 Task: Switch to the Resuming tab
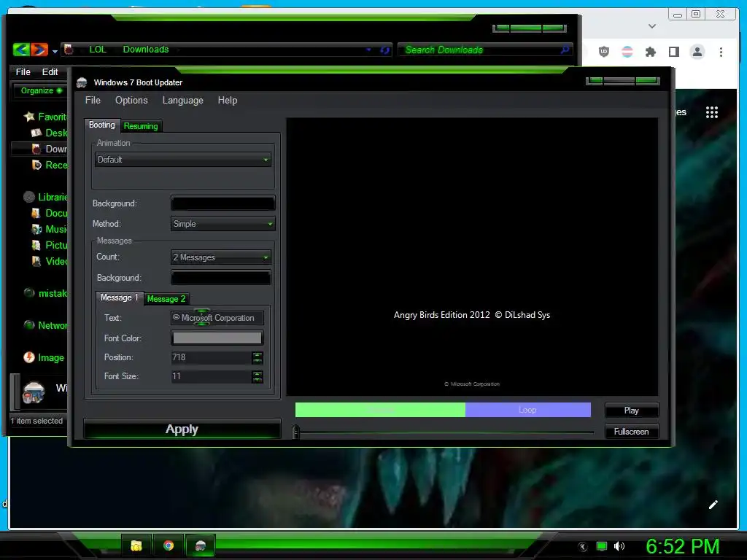coord(141,126)
